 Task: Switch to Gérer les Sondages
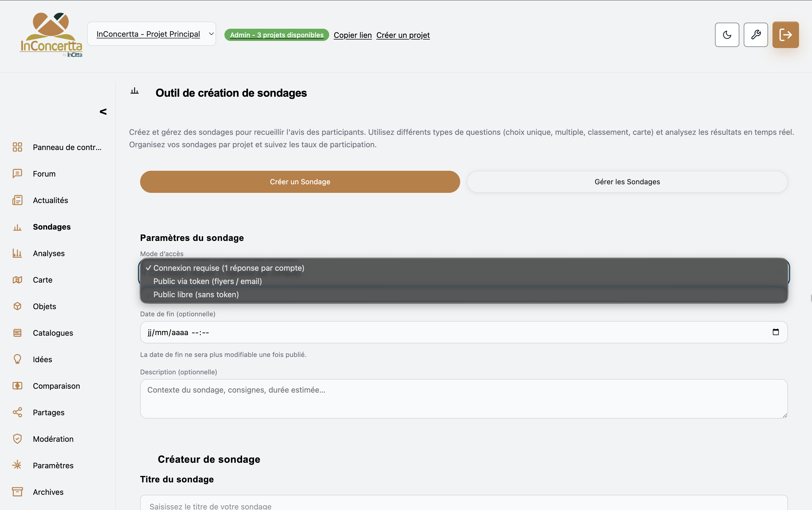[x=627, y=182]
